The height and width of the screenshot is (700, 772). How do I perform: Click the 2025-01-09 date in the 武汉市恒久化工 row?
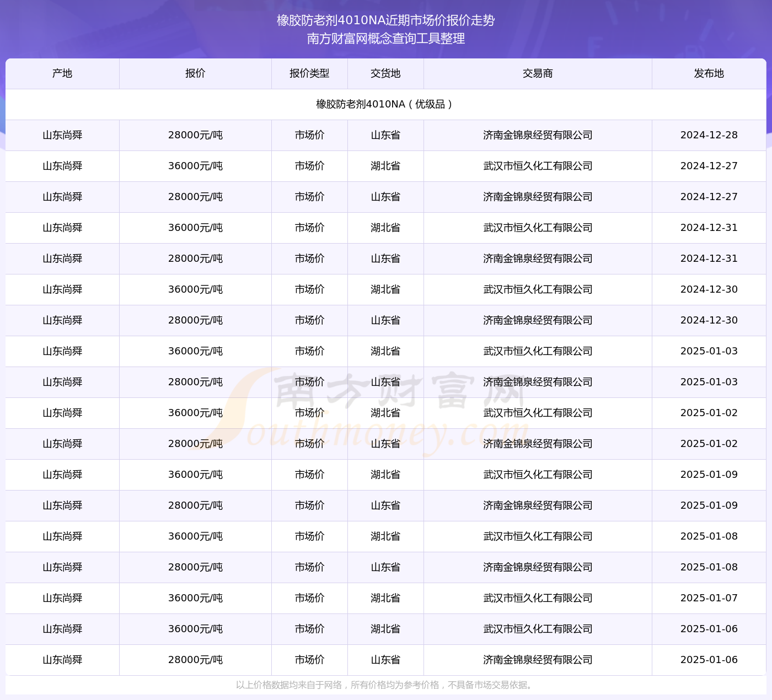coord(709,475)
